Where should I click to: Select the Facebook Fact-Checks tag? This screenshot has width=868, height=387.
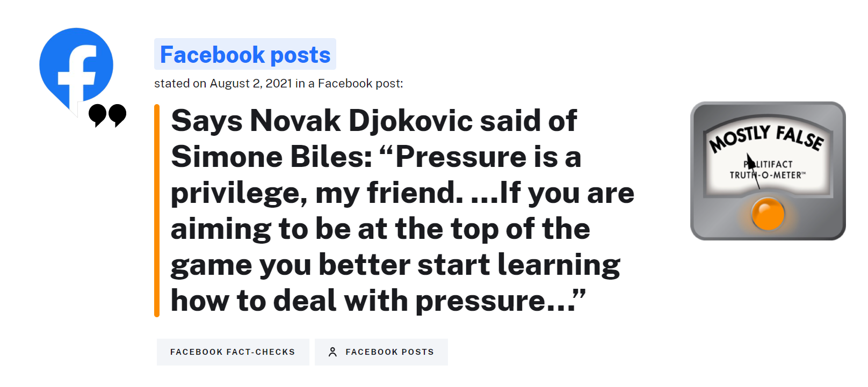(x=233, y=352)
